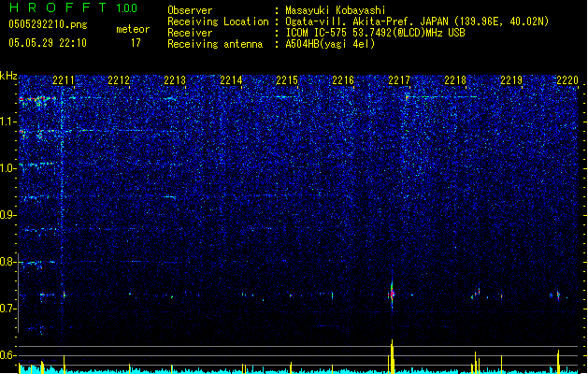Screen dimensions: 588x374
Task: Click the 'Receiving antenna' field label
Action: pos(215,44)
